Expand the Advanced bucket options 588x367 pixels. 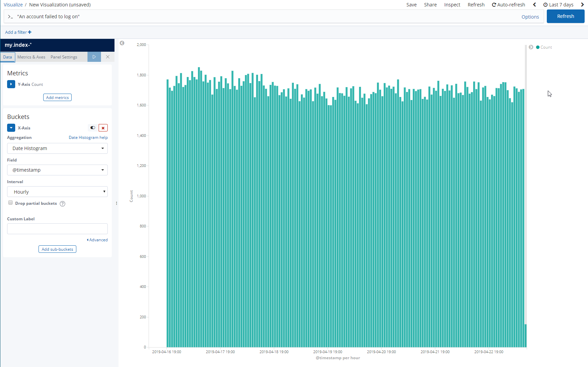[97, 240]
